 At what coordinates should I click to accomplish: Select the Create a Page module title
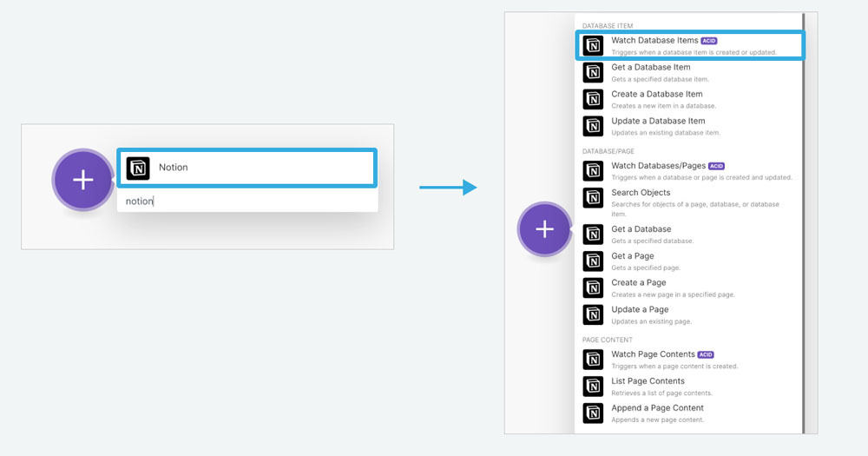click(638, 282)
